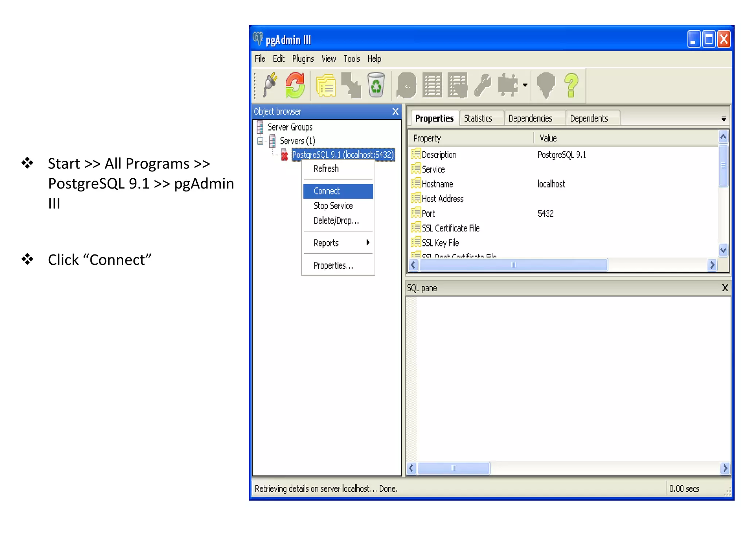Click the Add server connection plug icon
Image resolution: width=747 pixels, height=560 pixels.
pyautogui.click(x=270, y=85)
